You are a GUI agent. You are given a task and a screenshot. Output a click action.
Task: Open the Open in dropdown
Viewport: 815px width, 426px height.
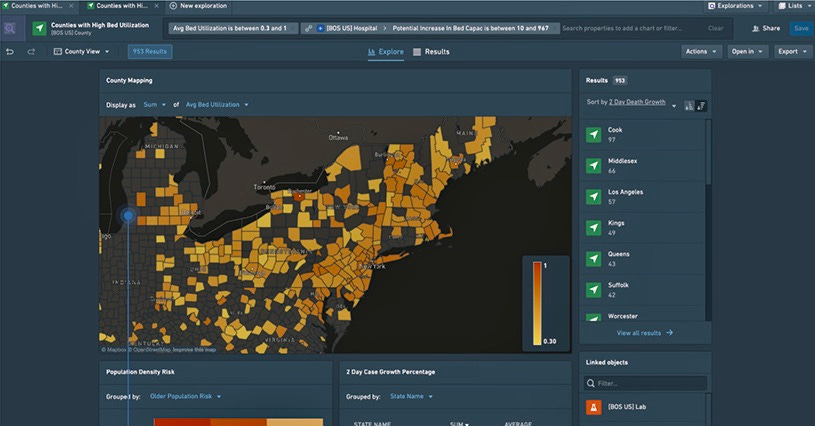click(x=747, y=51)
